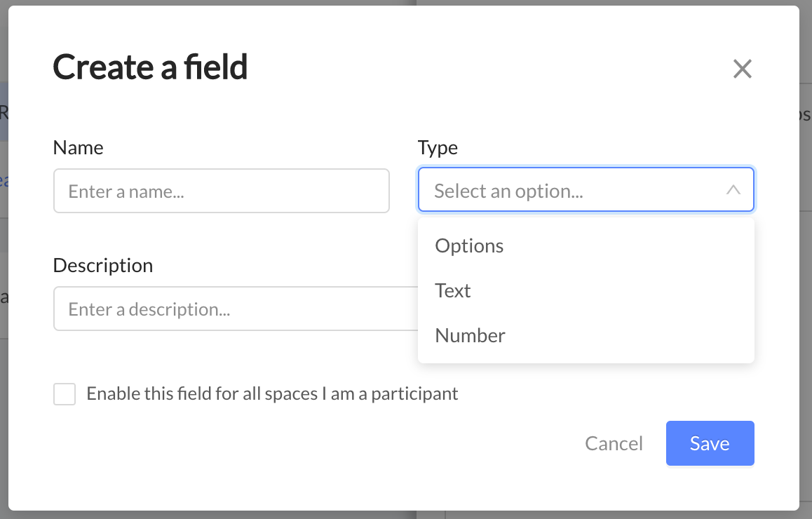The width and height of the screenshot is (812, 519).
Task: Click the 'Enter a description...' placeholder text
Action: [149, 309]
